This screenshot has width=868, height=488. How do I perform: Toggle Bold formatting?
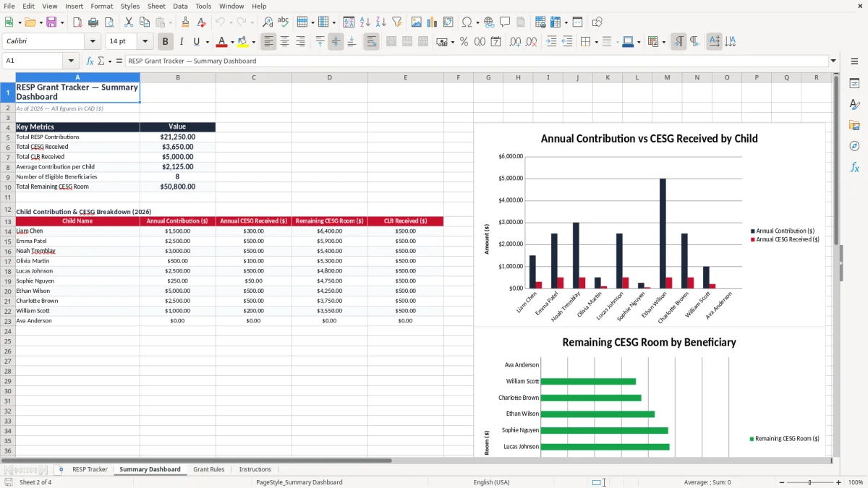(165, 42)
